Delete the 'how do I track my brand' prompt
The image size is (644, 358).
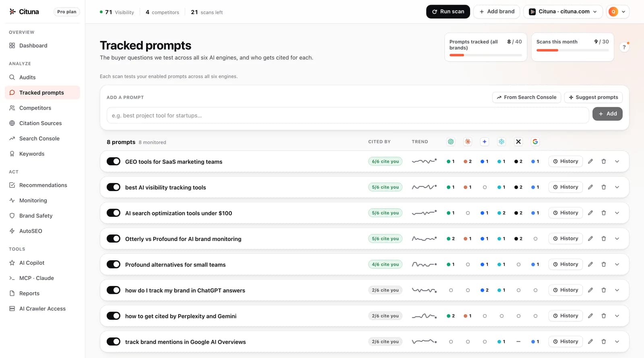[604, 290]
